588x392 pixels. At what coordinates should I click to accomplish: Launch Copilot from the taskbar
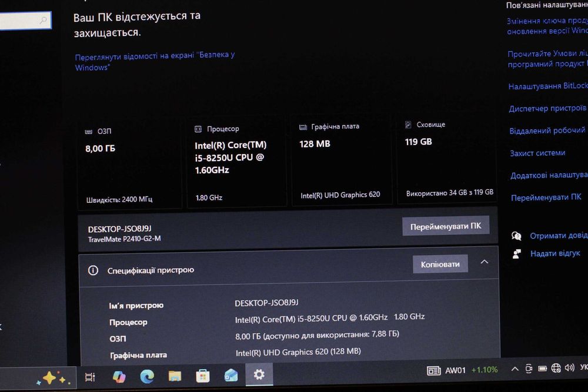point(119,377)
